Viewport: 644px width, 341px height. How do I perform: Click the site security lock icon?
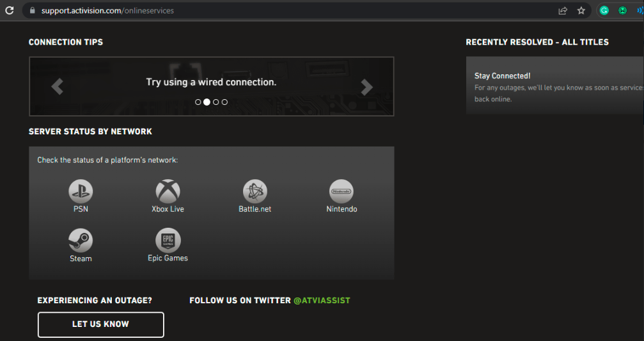coord(32,10)
